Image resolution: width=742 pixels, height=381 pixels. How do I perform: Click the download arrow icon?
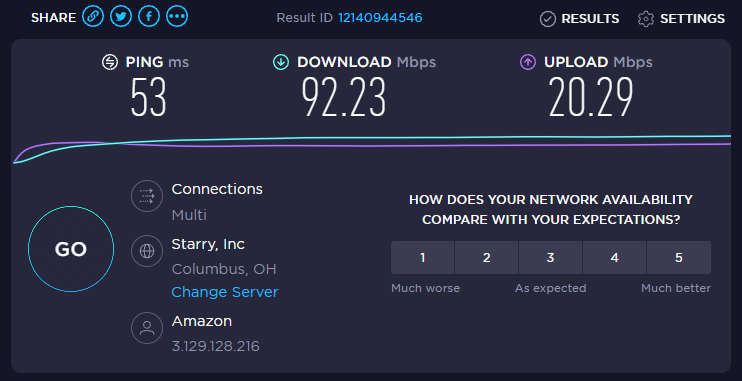(x=281, y=62)
